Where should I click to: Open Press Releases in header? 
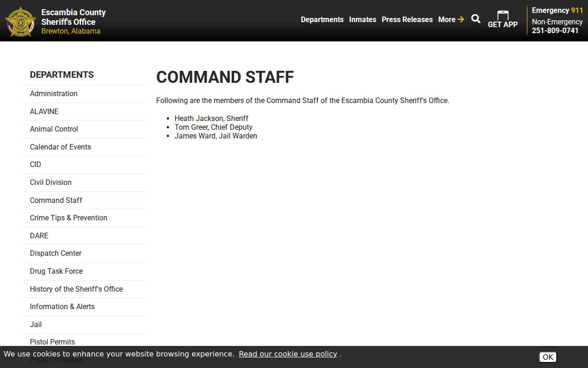[x=407, y=19]
